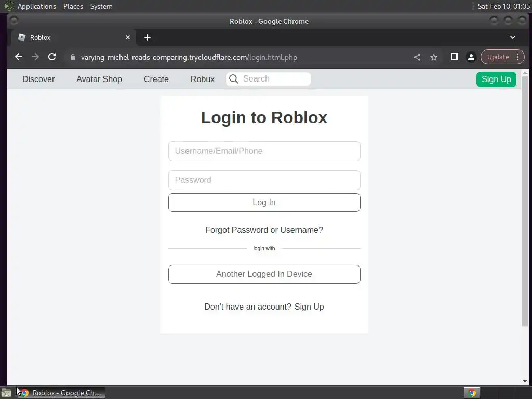
Task: Expand the tab search chevron
Action: pos(513,37)
